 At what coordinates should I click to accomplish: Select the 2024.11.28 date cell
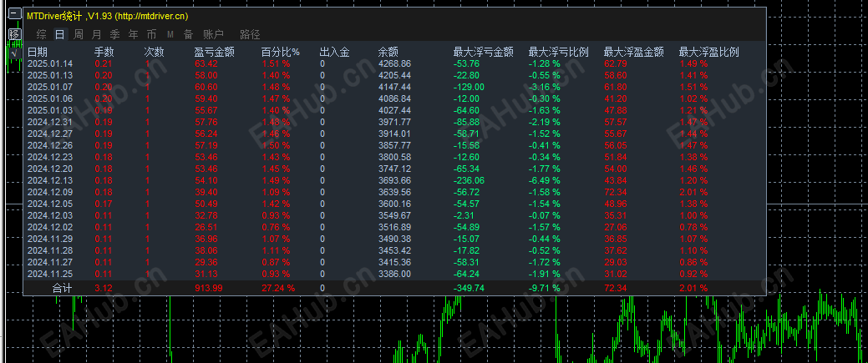50,250
